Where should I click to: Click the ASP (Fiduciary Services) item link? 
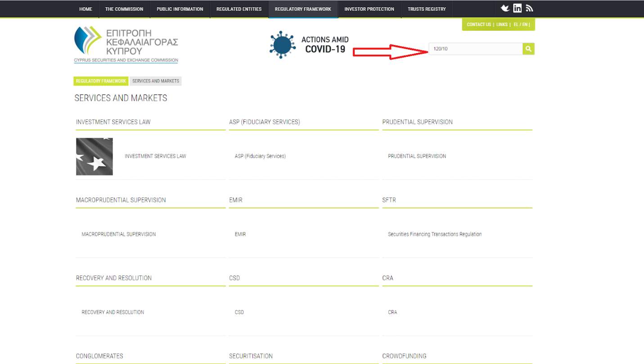point(260,156)
